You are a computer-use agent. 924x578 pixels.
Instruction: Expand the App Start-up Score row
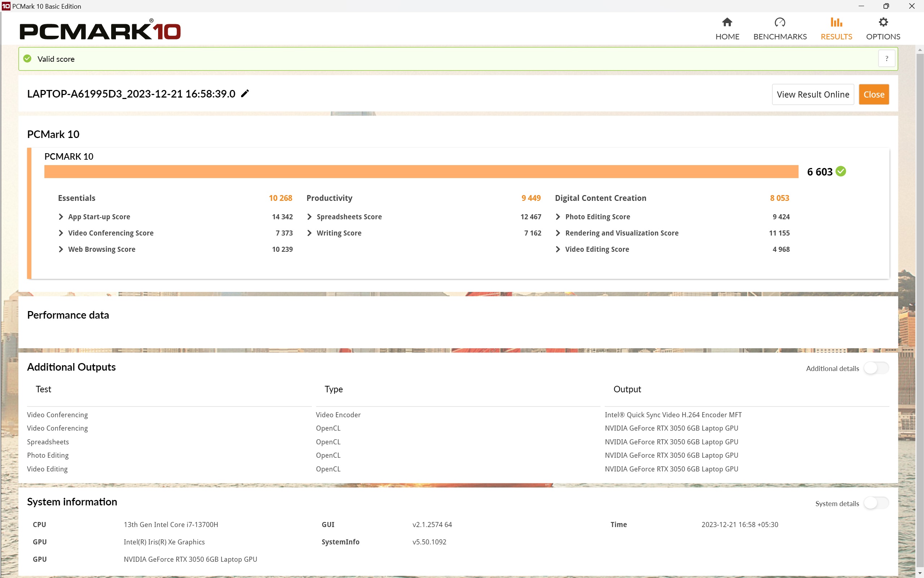(61, 217)
